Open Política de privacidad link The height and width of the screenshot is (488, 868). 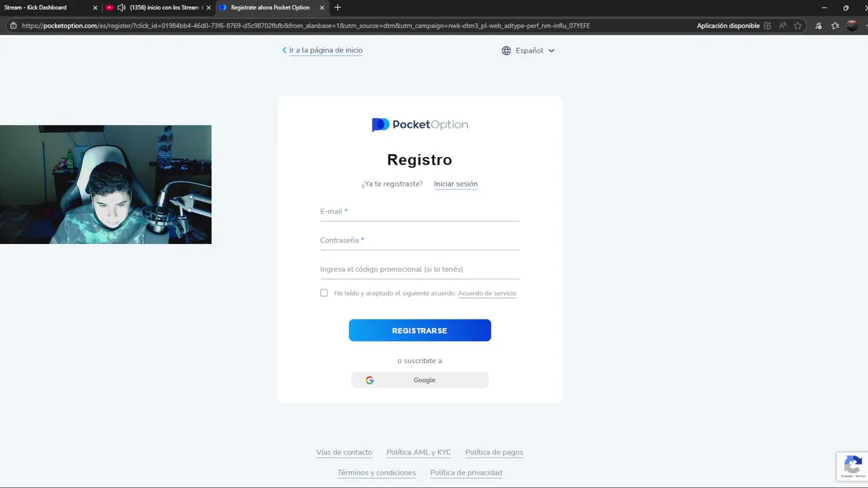pyautogui.click(x=466, y=472)
